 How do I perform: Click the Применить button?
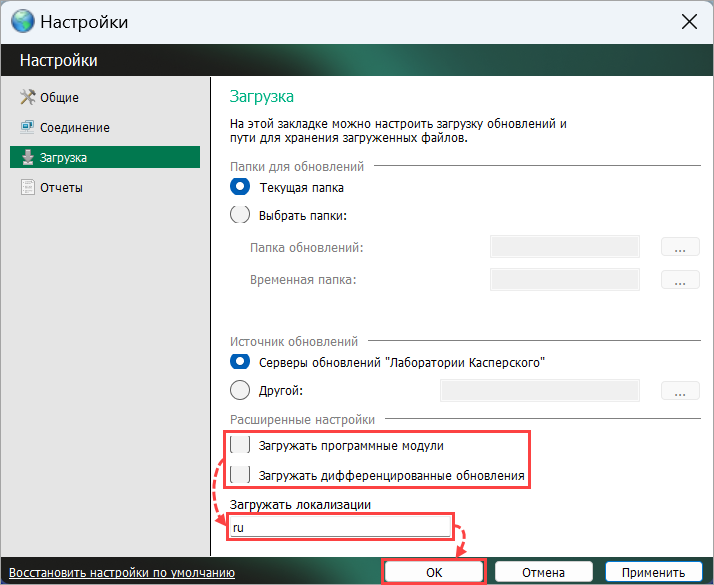coord(653,572)
